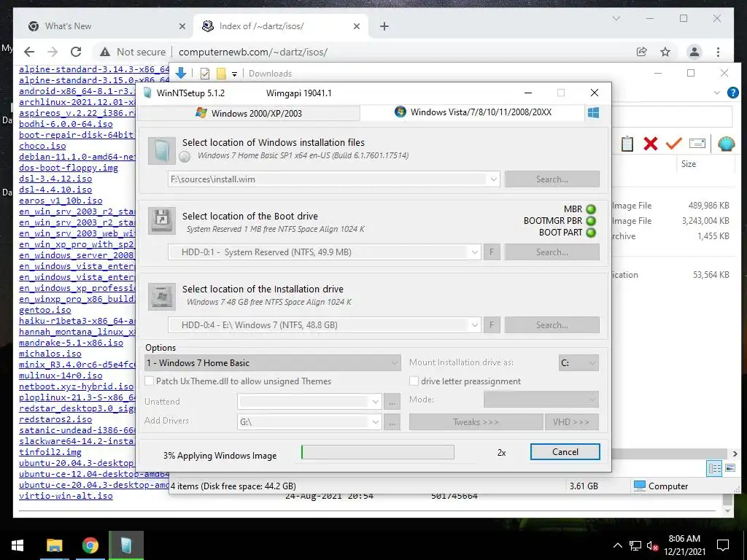Click the blue help icon in Downloads
The width and height of the screenshot is (747, 560).
coord(732,93)
